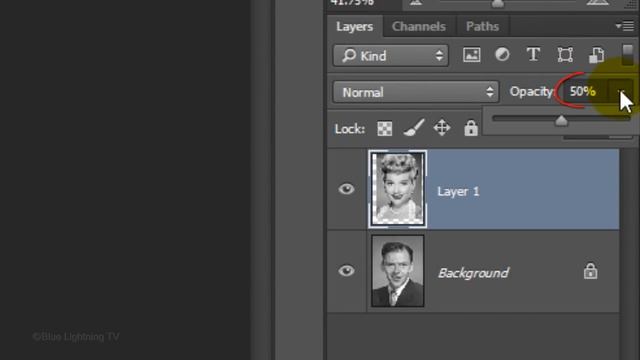Lock image pixels brush icon
This screenshot has width=640, height=360.
pyautogui.click(x=414, y=128)
